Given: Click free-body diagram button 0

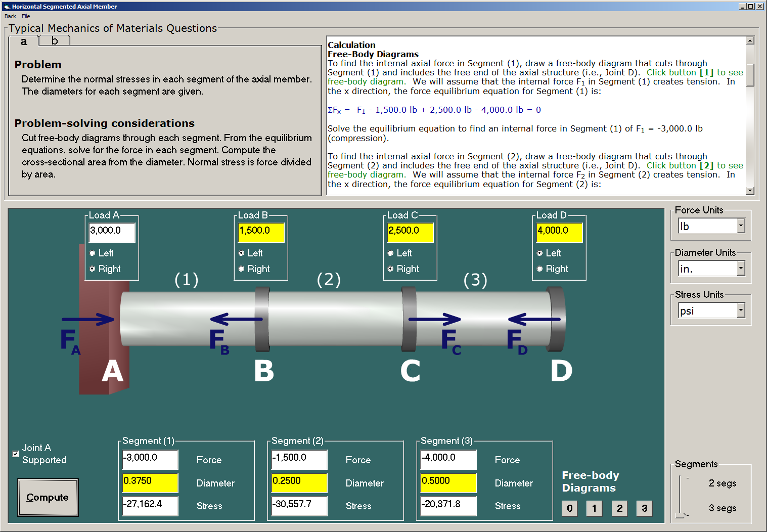Looking at the screenshot, I should [x=569, y=508].
